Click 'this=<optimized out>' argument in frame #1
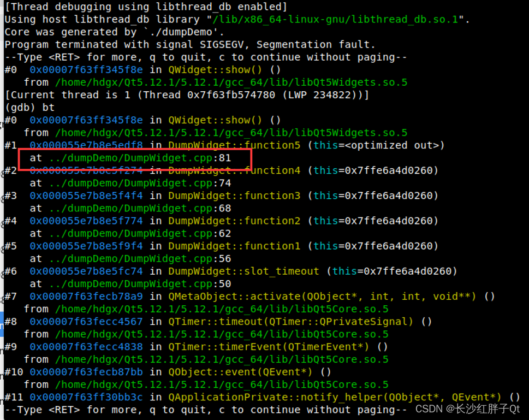 point(376,145)
